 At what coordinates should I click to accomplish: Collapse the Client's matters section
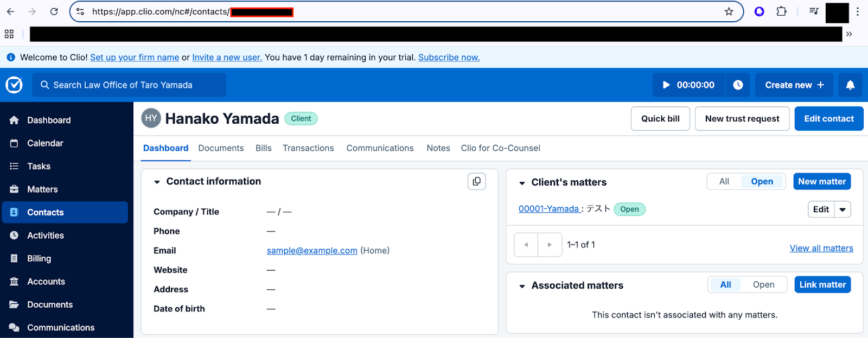(522, 183)
